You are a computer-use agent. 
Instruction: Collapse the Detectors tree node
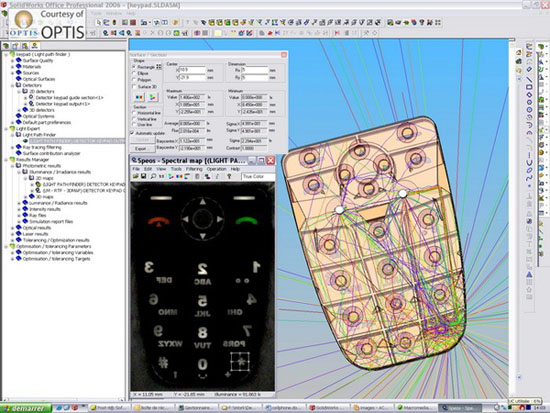click(12, 85)
